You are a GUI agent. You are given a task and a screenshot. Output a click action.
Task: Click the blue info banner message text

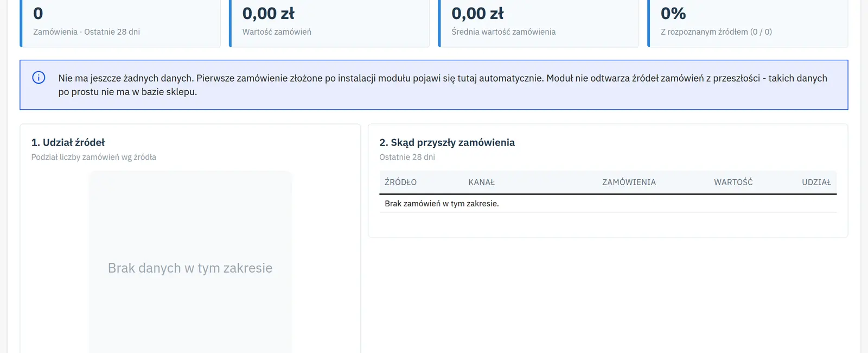click(443, 85)
